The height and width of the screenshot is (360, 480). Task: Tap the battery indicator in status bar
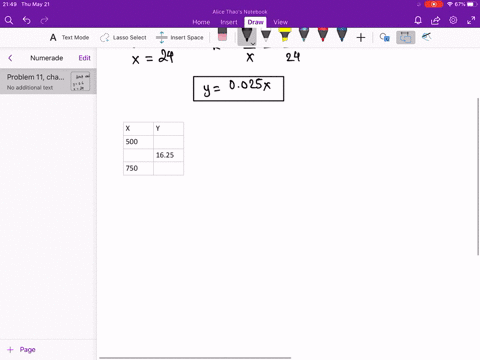472,4
